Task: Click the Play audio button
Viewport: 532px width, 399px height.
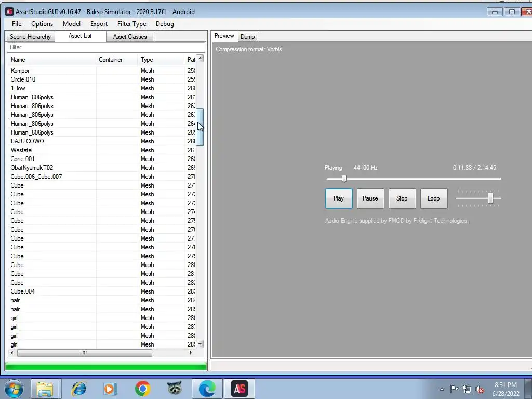Action: coord(339,198)
